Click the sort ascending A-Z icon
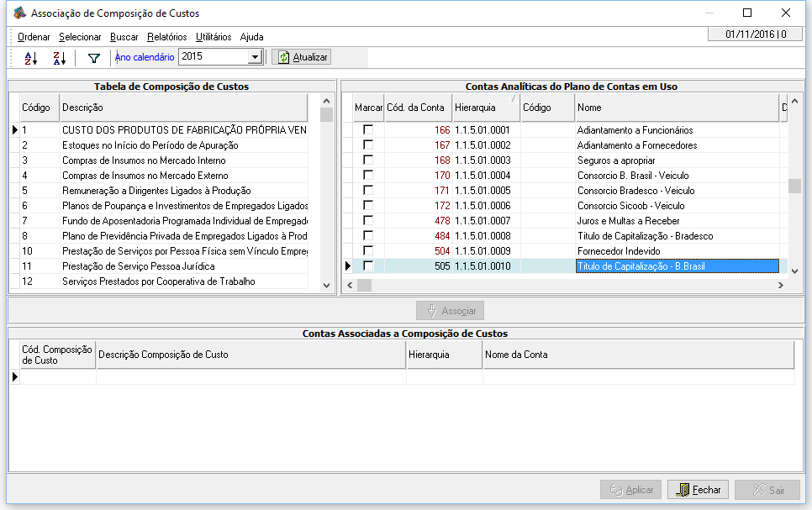Screen dimensions: 812x510 point(31,58)
